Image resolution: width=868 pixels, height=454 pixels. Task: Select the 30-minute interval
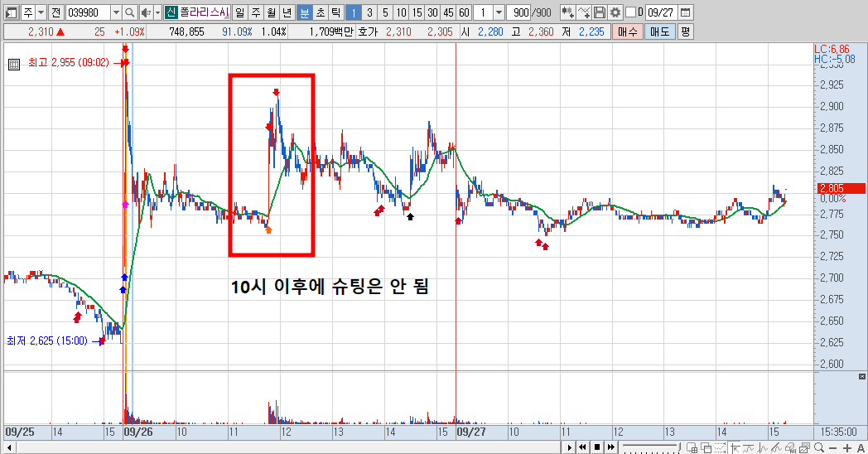tap(433, 12)
